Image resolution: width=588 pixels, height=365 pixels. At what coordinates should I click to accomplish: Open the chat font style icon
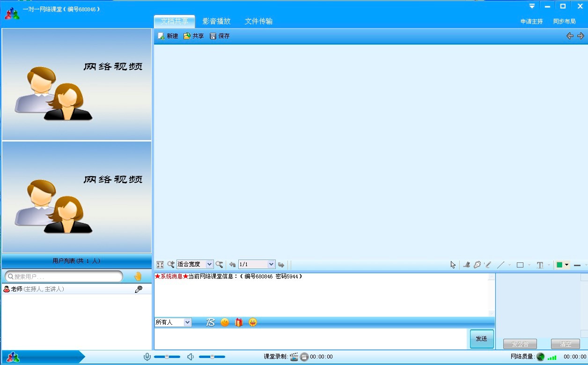tap(211, 322)
